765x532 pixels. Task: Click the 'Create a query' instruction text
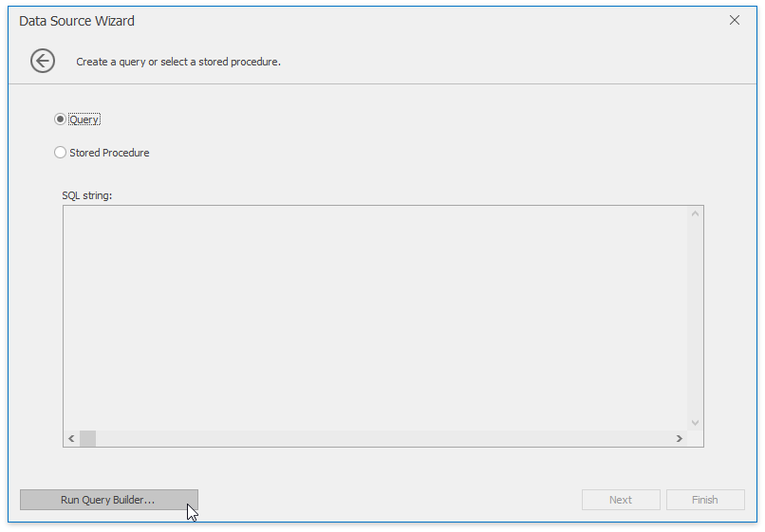[x=178, y=62]
